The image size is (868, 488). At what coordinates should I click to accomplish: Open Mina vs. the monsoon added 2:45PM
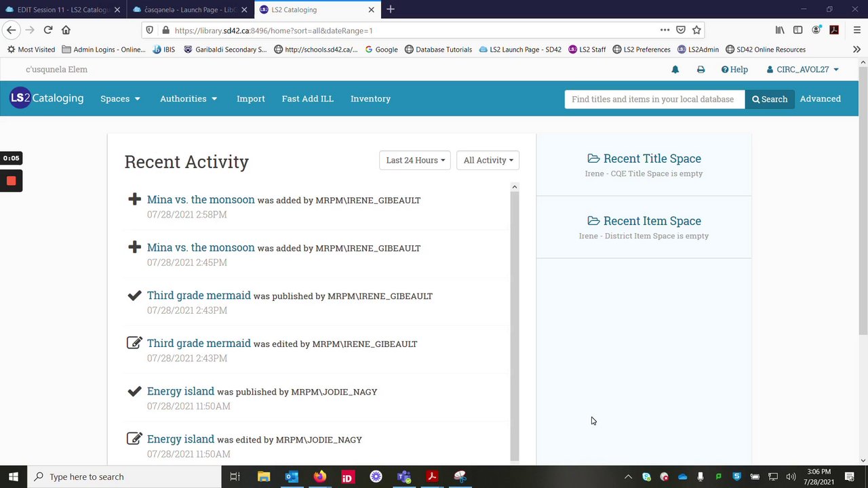coord(201,248)
